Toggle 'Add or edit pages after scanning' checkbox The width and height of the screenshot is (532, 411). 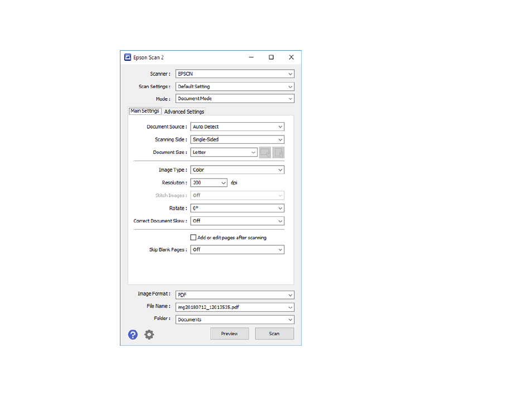[193, 237]
